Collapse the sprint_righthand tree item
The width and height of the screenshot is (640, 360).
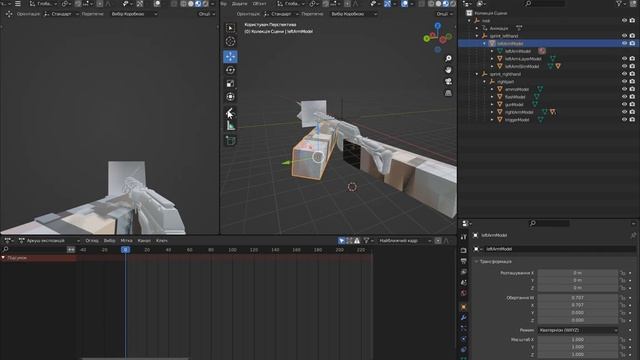(x=477, y=74)
